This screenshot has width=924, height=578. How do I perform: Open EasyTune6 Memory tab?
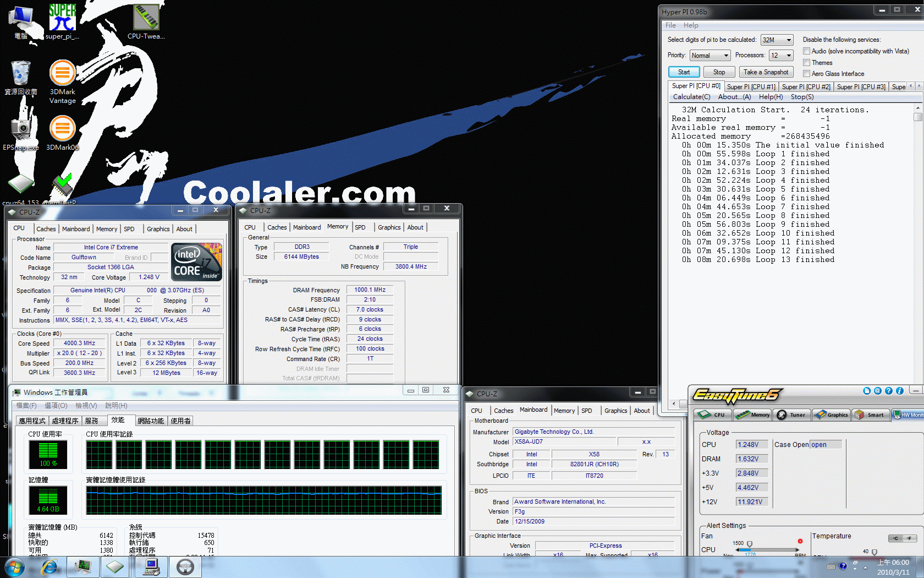(752, 415)
